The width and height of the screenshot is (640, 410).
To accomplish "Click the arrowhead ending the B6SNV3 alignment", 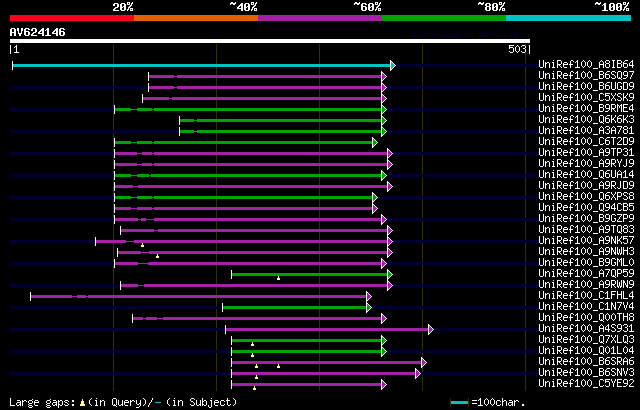I will [418, 374].
